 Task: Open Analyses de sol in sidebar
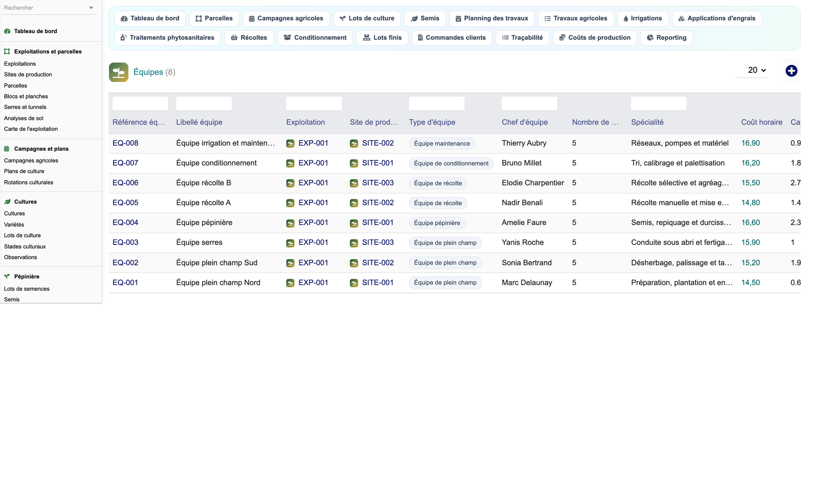point(23,118)
